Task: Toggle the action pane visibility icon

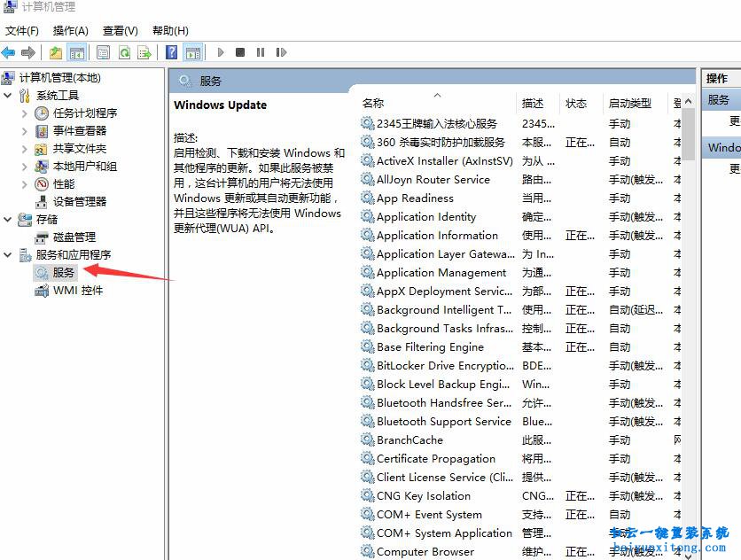Action: coord(192,52)
